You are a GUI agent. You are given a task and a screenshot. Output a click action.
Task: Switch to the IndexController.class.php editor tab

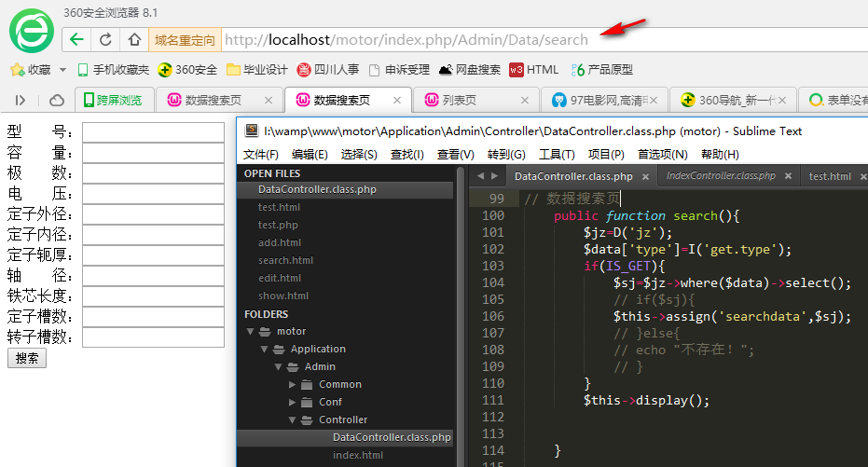721,176
